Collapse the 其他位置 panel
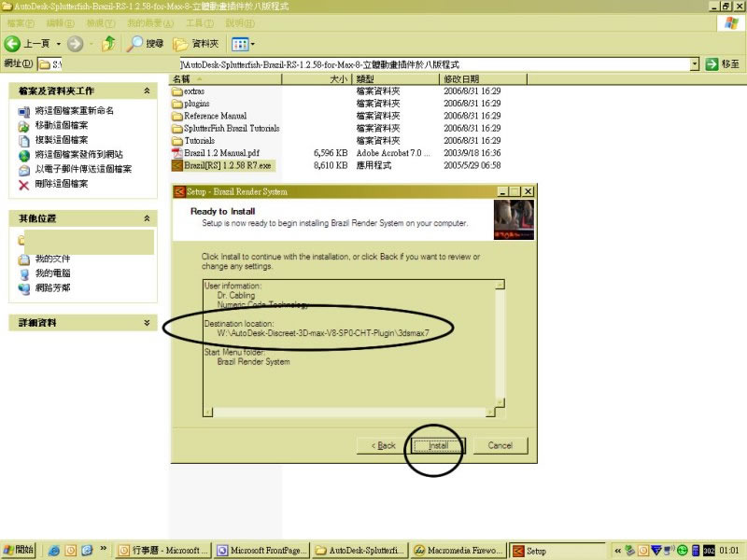The width and height of the screenshot is (747, 560). coord(148,218)
